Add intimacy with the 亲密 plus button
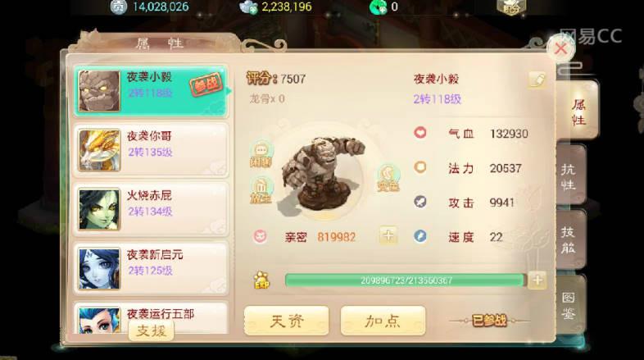 (x=388, y=235)
